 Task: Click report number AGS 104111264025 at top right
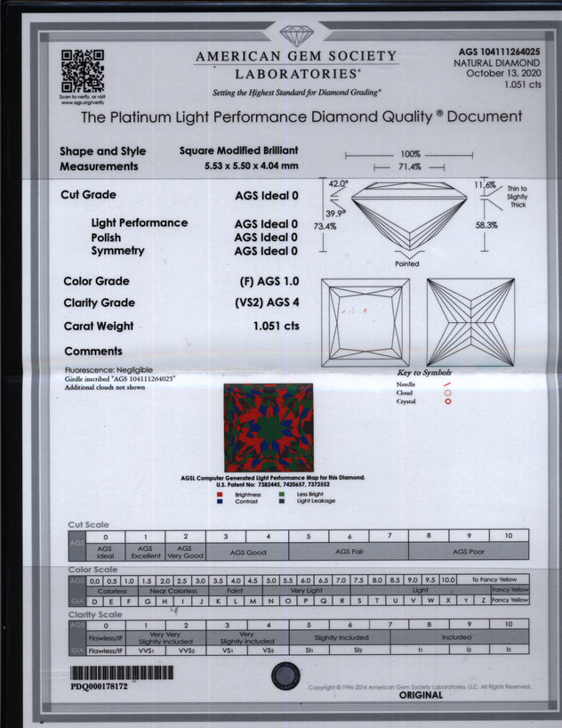tap(499, 53)
